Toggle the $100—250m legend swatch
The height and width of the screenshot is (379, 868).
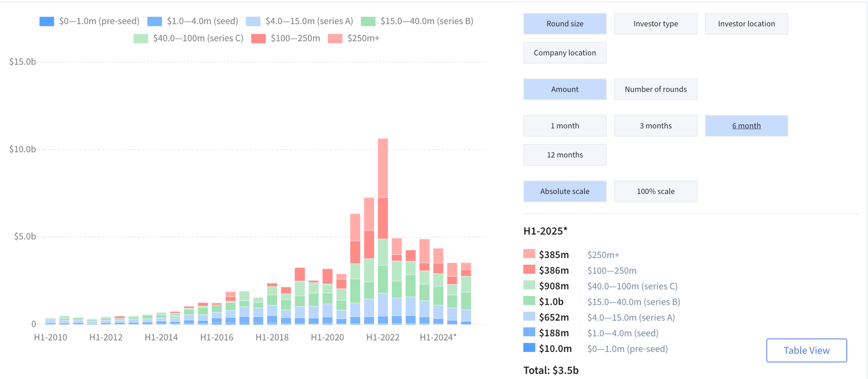coord(258,39)
